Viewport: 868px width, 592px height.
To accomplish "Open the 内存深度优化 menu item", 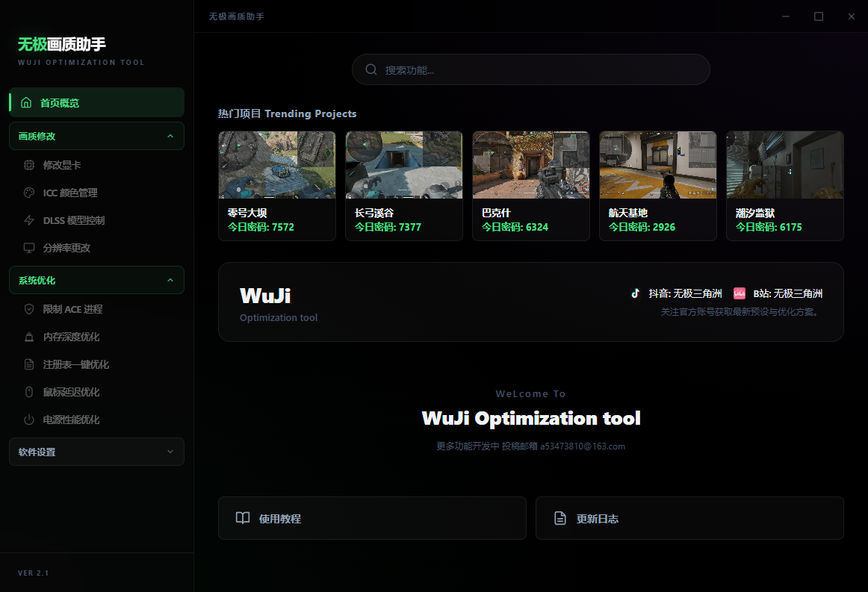I will pyautogui.click(x=72, y=337).
